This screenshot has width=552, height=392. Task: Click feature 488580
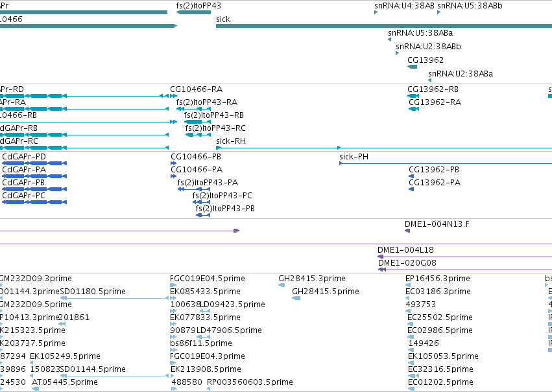click(187, 383)
